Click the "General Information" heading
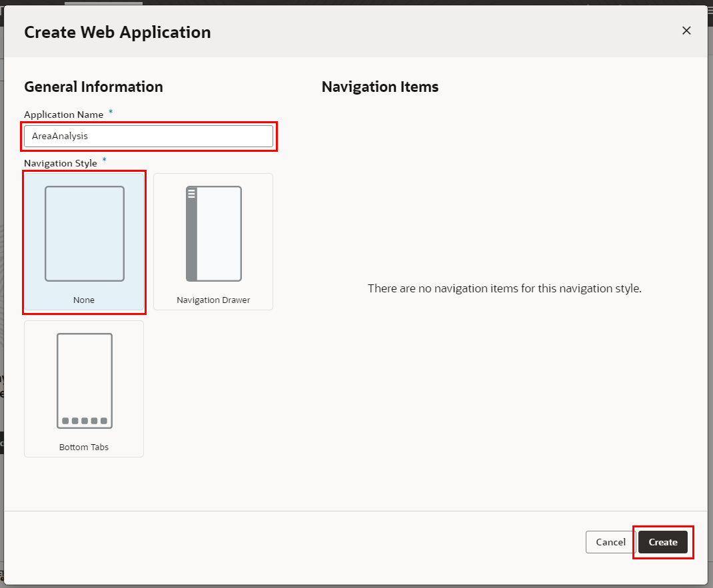 pos(93,87)
